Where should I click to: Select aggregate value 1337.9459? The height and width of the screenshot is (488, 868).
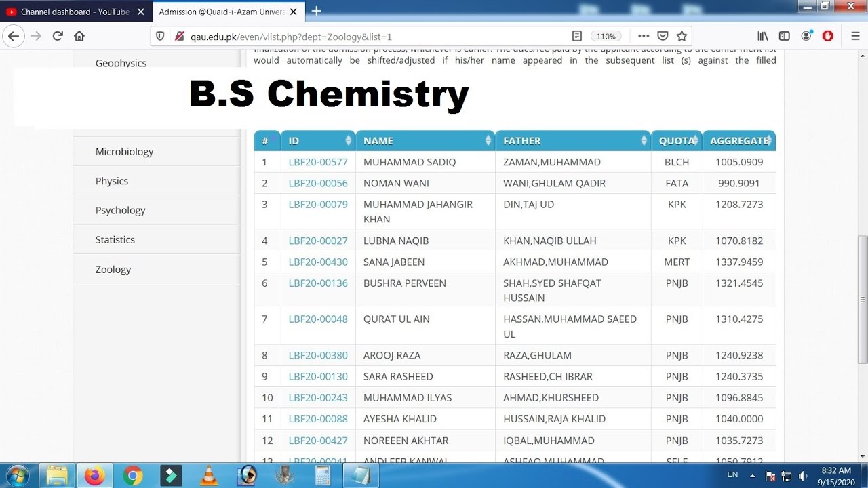[x=739, y=262]
